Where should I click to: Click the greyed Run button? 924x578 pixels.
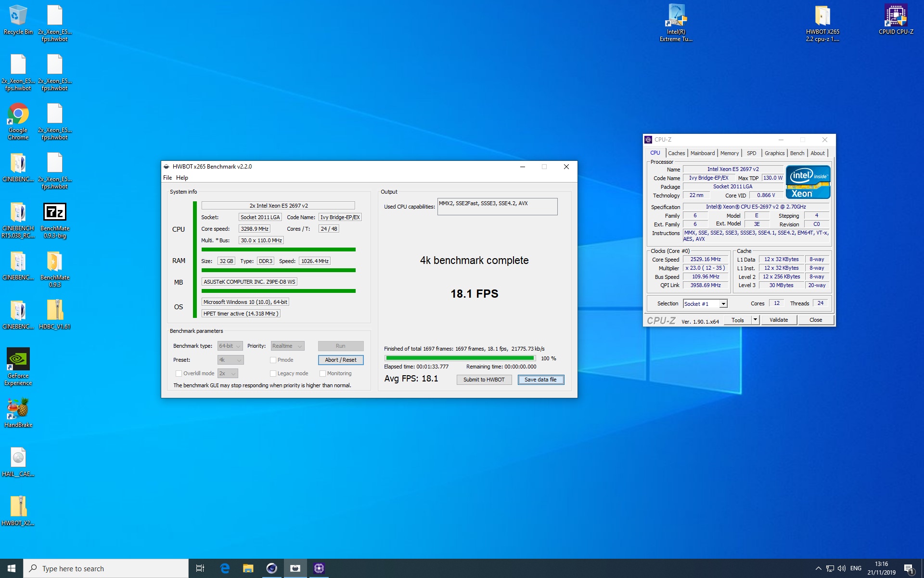pyautogui.click(x=341, y=346)
